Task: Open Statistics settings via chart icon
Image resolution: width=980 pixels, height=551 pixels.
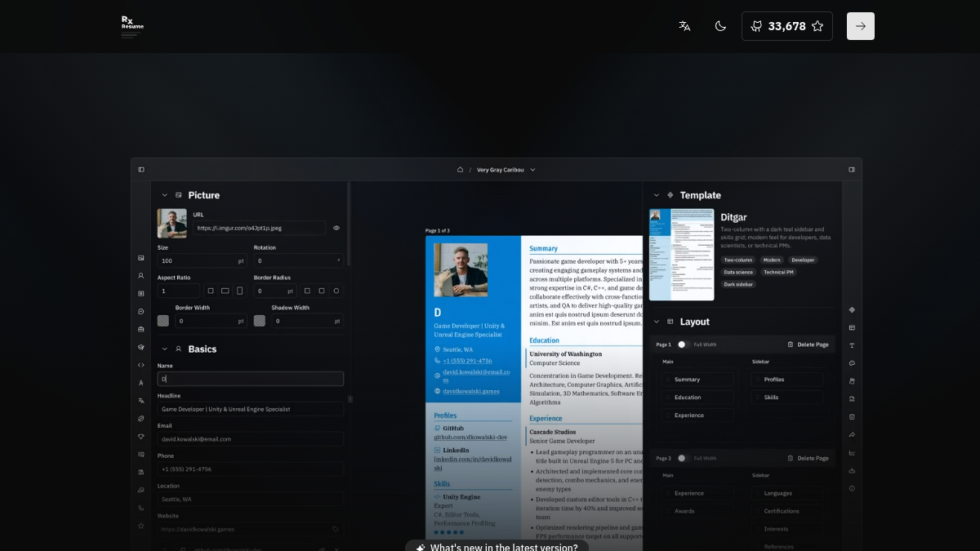Action: 852,452
